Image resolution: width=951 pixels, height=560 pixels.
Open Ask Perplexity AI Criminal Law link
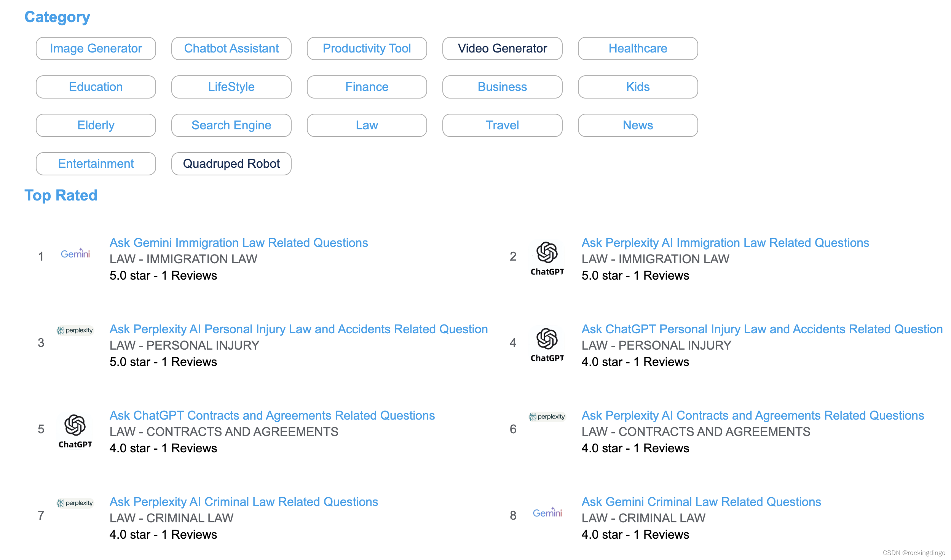244,502
